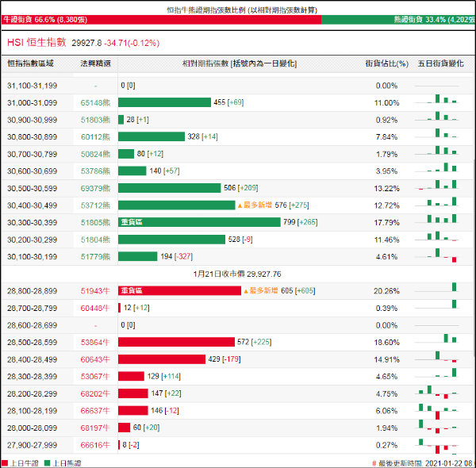Viewport: 476px width, 468px height.
Task: Click the 最後更新時間 timestamp
Action: [x=423, y=463]
